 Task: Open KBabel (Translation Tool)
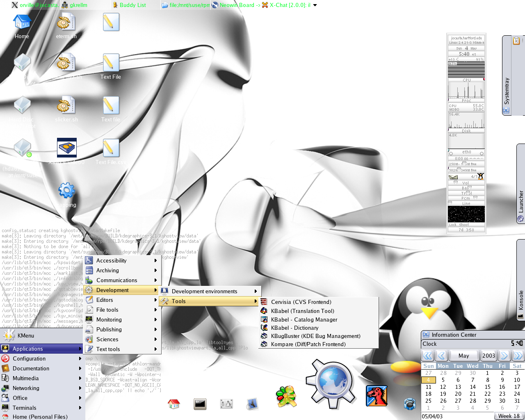pos(318,311)
